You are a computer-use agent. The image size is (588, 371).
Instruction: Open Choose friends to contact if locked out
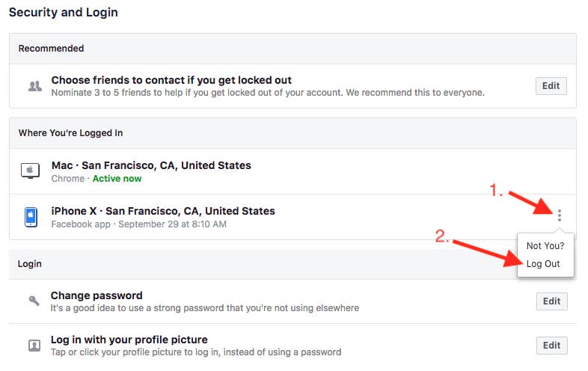click(171, 80)
